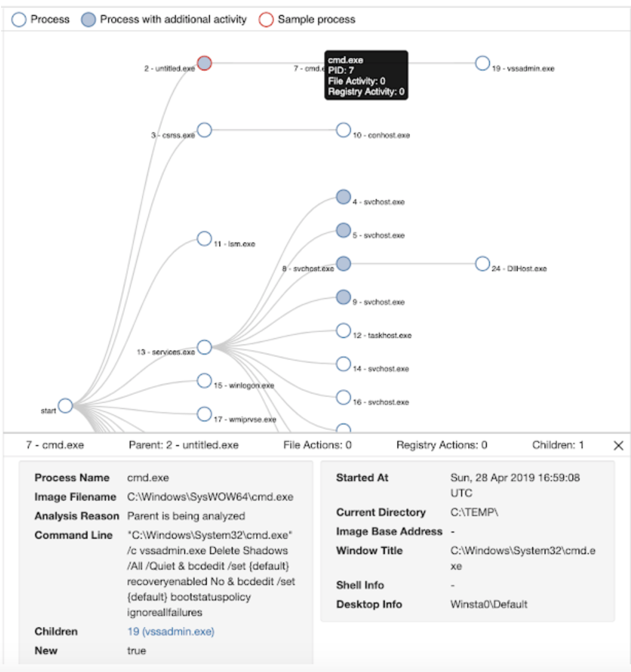Select the vssadmin.exe process node
Screen dimensions: 631x672
[482, 63]
